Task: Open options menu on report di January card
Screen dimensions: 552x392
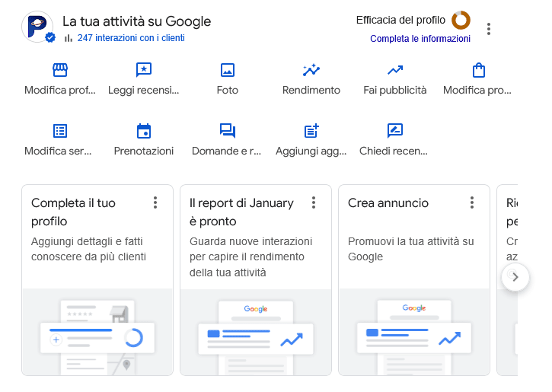Action: pos(314,202)
